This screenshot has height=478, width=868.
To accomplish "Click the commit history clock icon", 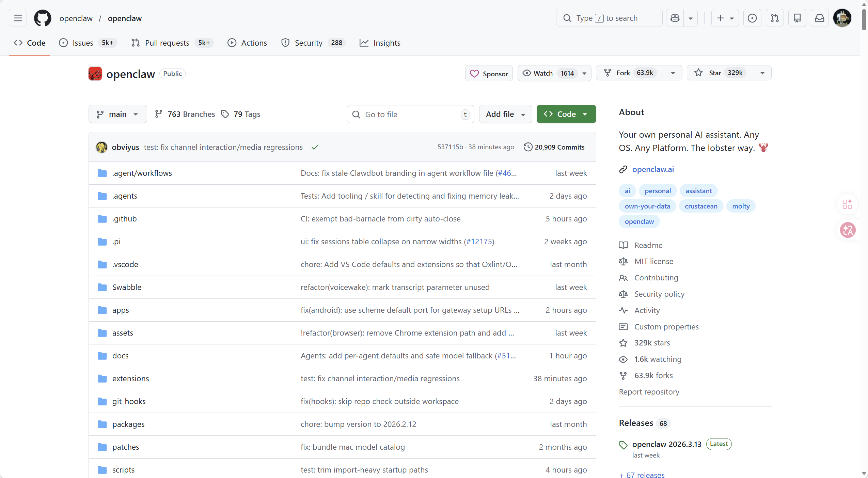I will pyautogui.click(x=528, y=147).
